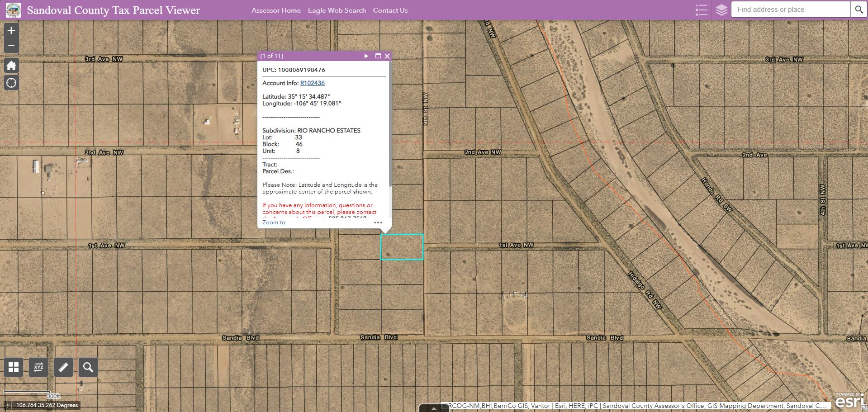Image resolution: width=868 pixels, height=412 pixels.
Task: Show next feature in popup
Action: 366,56
